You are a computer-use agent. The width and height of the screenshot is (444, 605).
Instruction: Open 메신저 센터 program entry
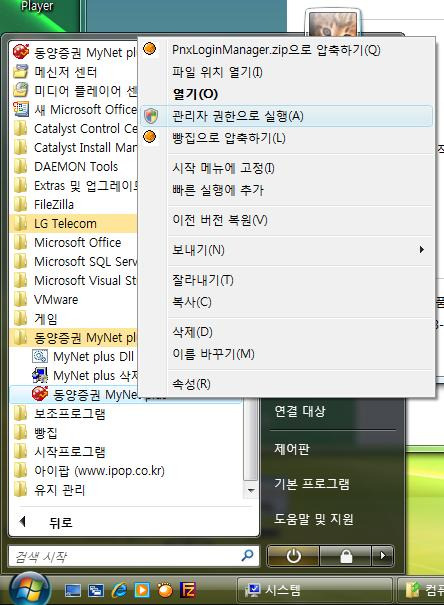coord(73,72)
